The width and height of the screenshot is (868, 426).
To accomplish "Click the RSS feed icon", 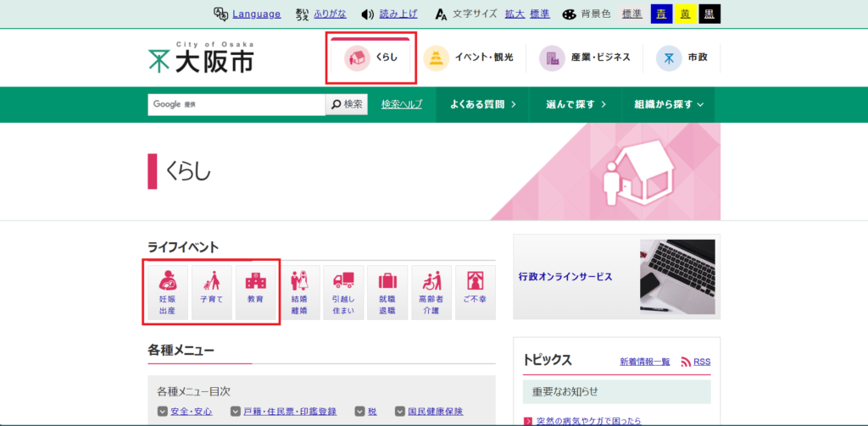I will tap(687, 362).
